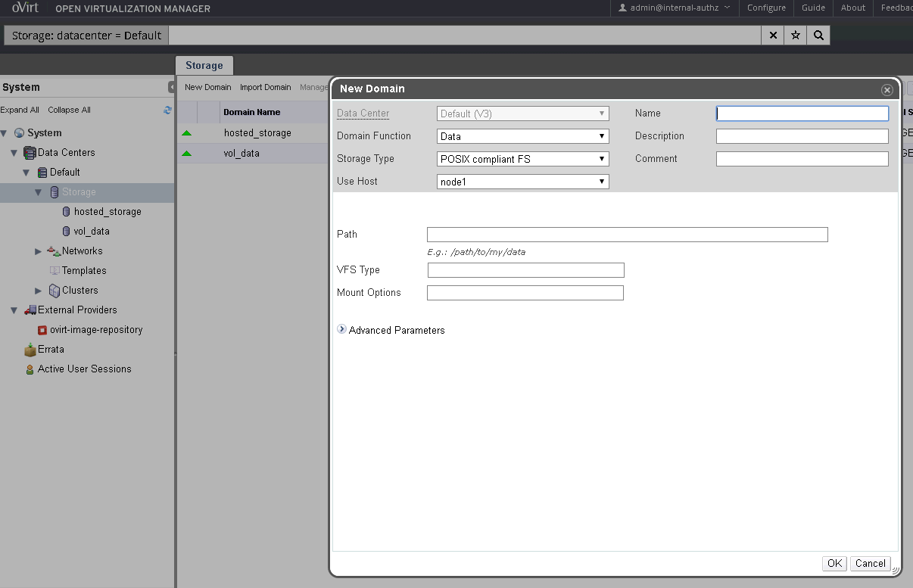This screenshot has width=913, height=588.
Task: Bookmark the search with the star icon
Action: coord(796,36)
